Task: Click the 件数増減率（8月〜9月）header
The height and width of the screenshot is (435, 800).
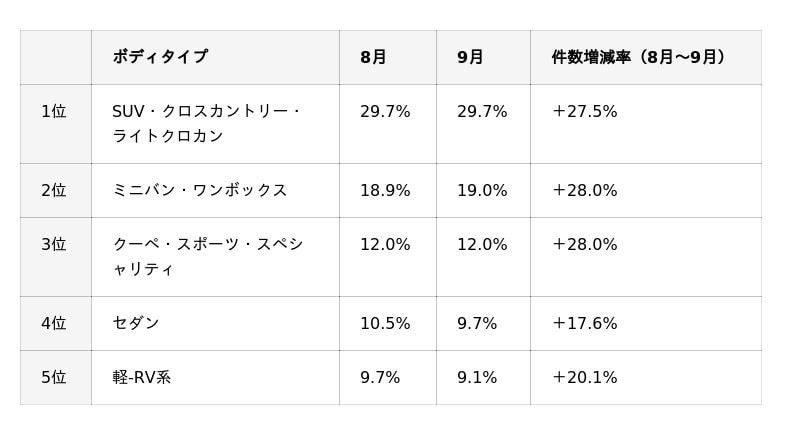Action: click(x=638, y=57)
